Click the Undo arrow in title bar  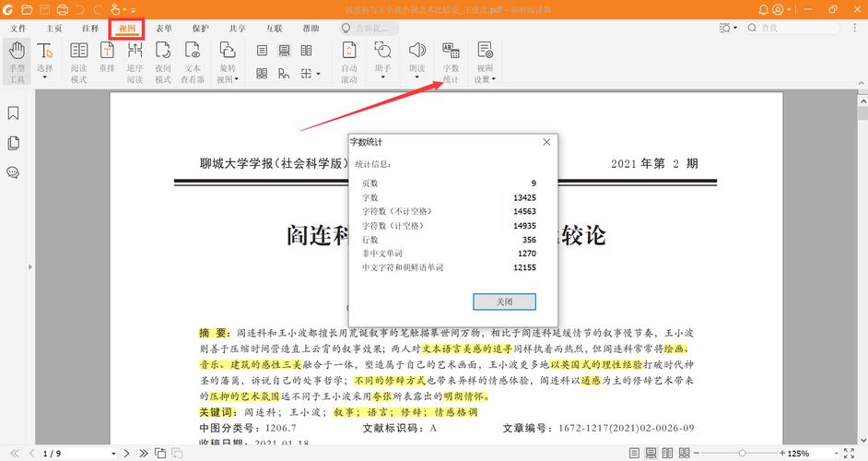[x=80, y=9]
